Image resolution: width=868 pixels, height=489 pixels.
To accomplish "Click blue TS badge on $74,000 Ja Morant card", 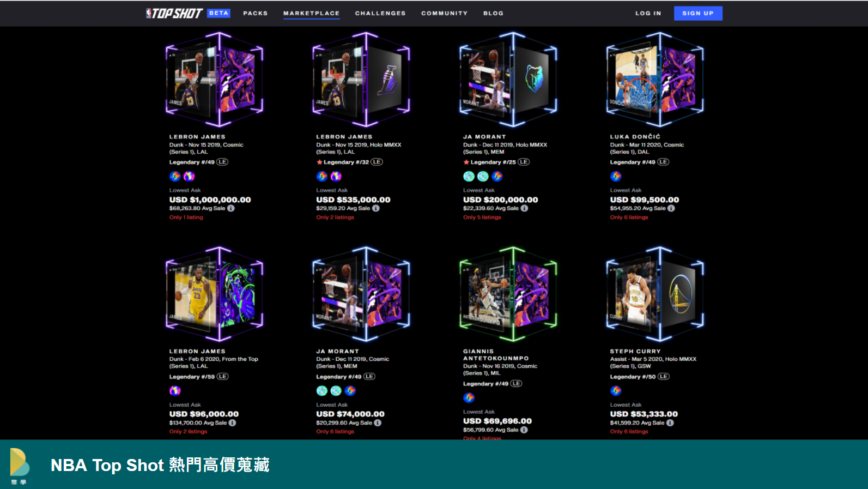I will pos(350,390).
